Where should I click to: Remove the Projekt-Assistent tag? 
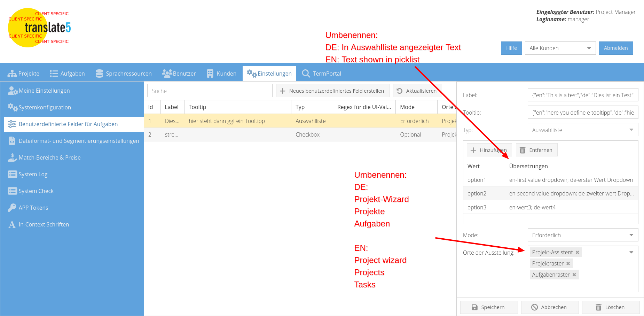[577, 253]
